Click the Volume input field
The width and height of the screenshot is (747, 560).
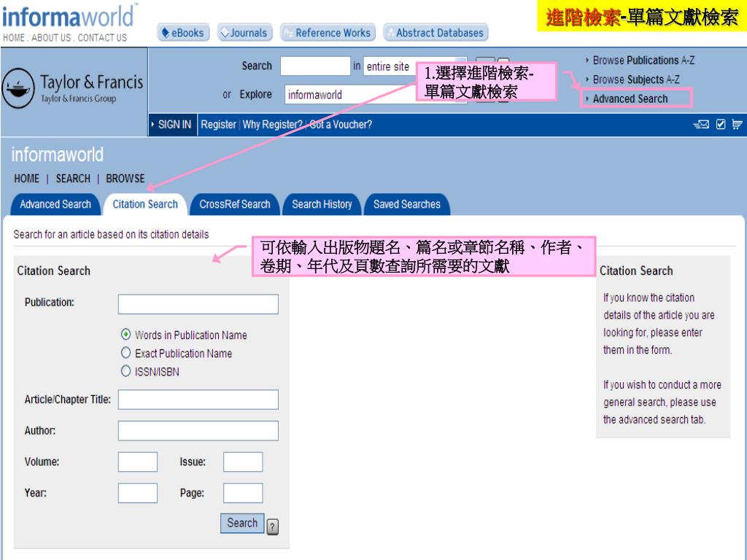[138, 462]
